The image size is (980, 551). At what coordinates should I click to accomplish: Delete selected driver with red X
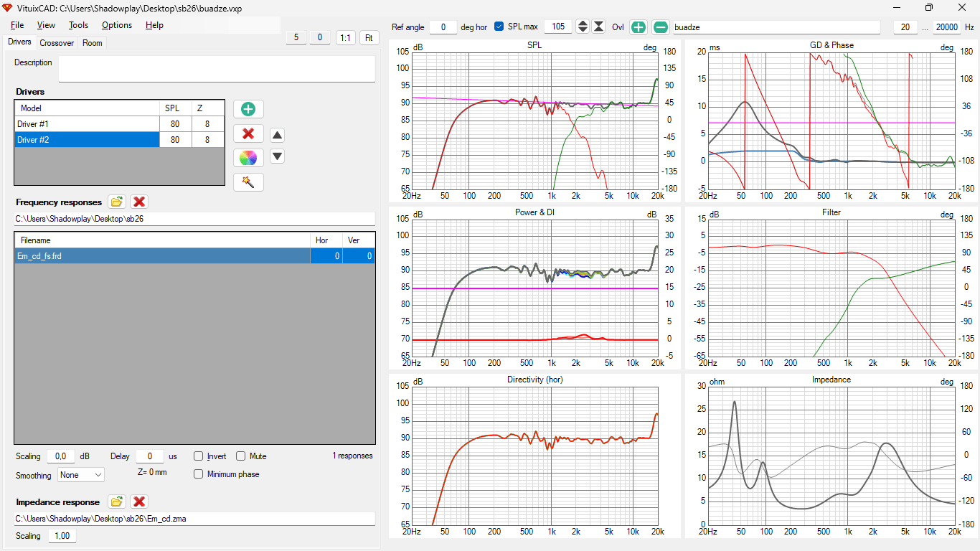[248, 133]
